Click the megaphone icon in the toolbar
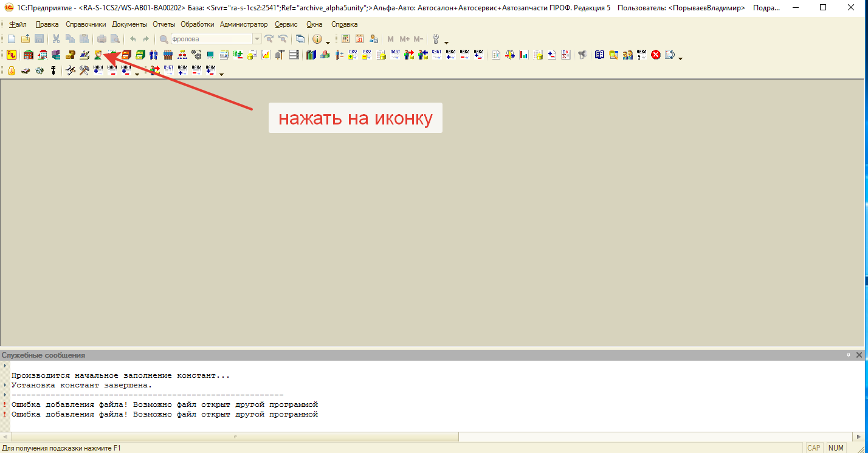The width and height of the screenshot is (868, 453). click(x=582, y=55)
